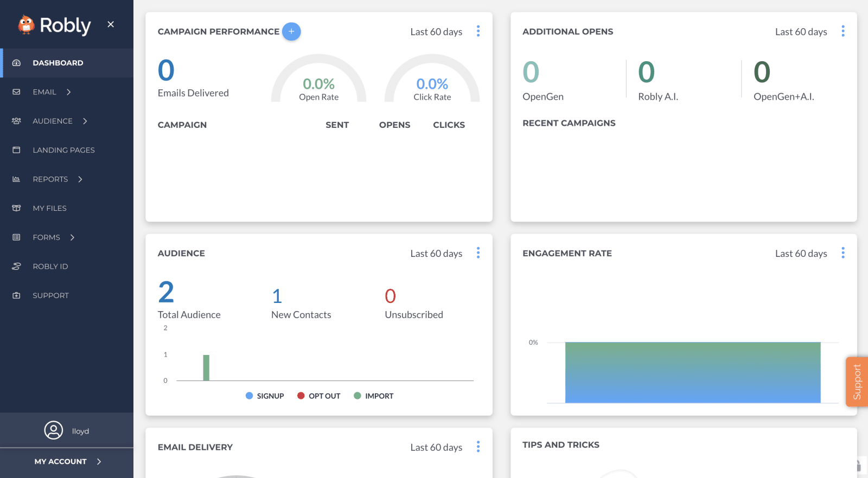This screenshot has height=478, width=868.
Task: Click the lloyd username label
Action: pos(80,431)
